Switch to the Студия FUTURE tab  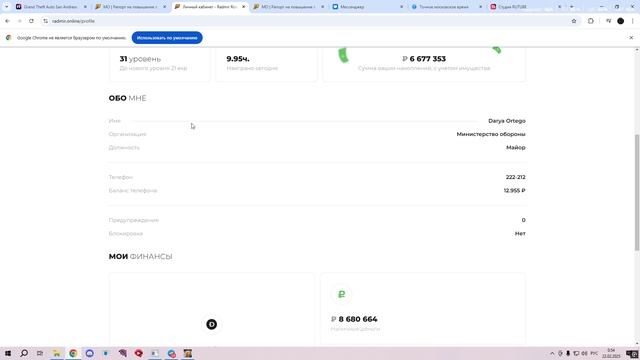[x=526, y=7]
